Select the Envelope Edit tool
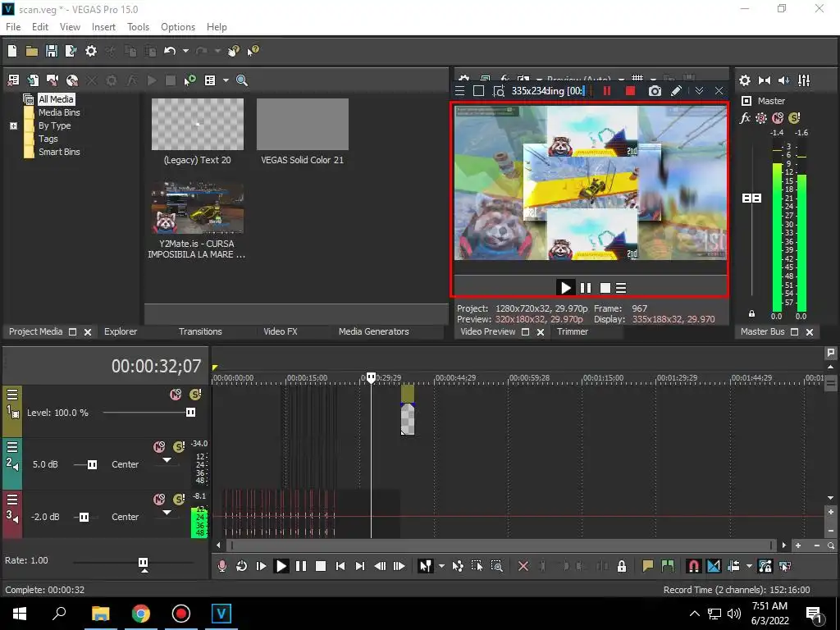Screen dimensions: 840x630 pos(458,566)
